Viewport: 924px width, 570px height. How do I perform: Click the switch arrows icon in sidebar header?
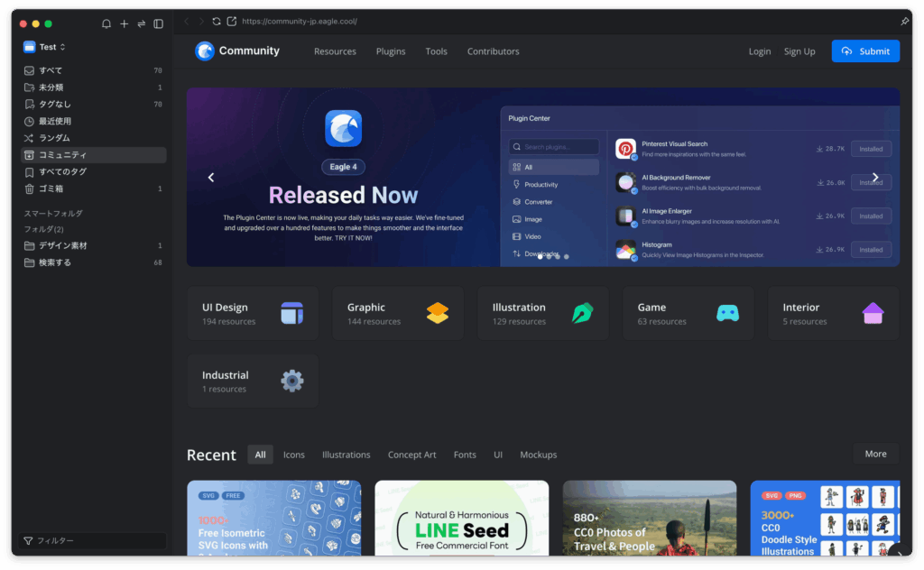[141, 23]
